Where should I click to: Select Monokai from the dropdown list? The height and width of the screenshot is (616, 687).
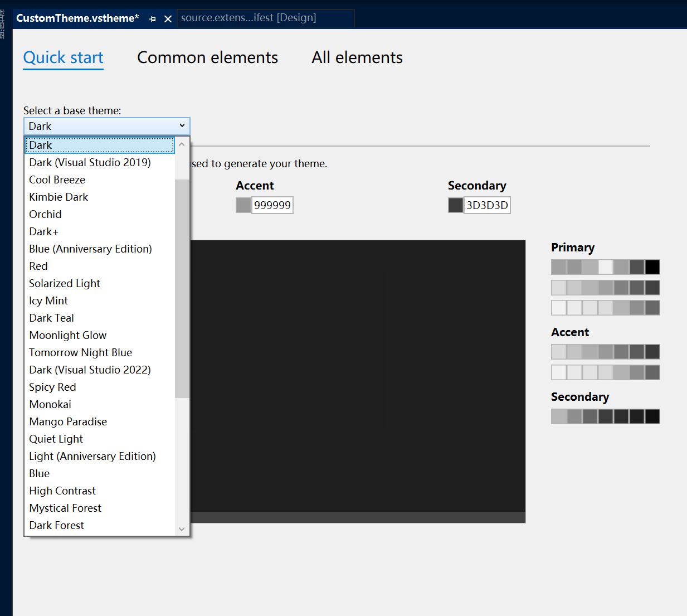(x=50, y=404)
